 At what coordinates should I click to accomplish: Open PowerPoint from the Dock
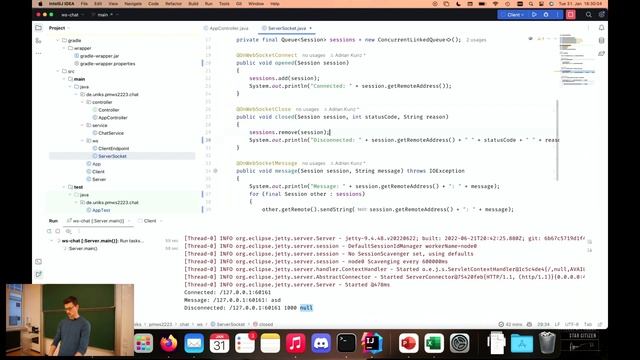tap(409, 343)
